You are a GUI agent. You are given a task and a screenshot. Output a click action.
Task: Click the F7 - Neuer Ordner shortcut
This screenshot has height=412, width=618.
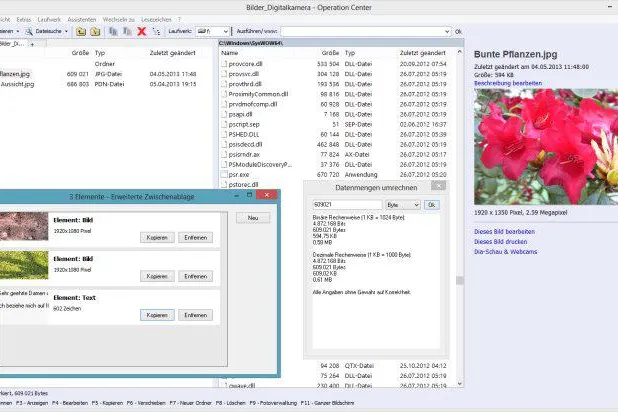190,403
